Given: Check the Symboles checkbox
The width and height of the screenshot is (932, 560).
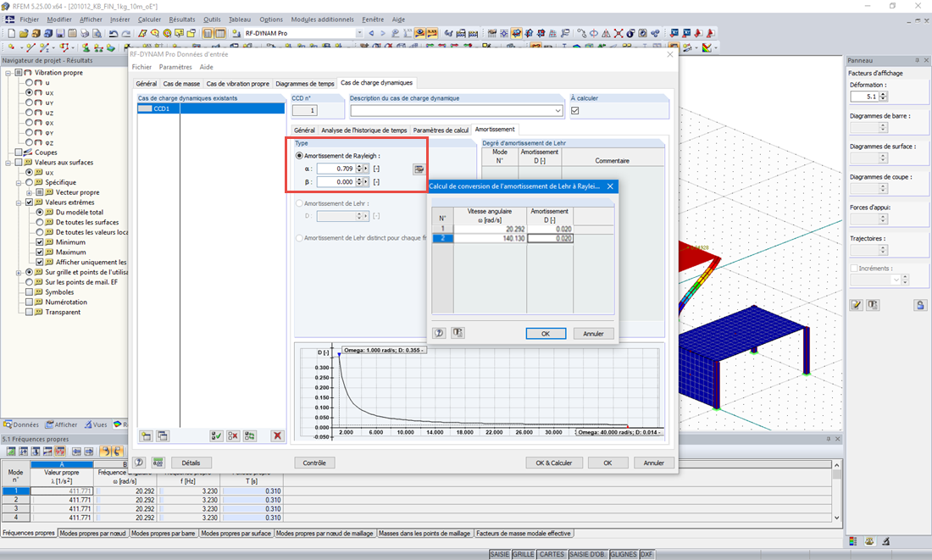Looking at the screenshot, I should [x=29, y=292].
